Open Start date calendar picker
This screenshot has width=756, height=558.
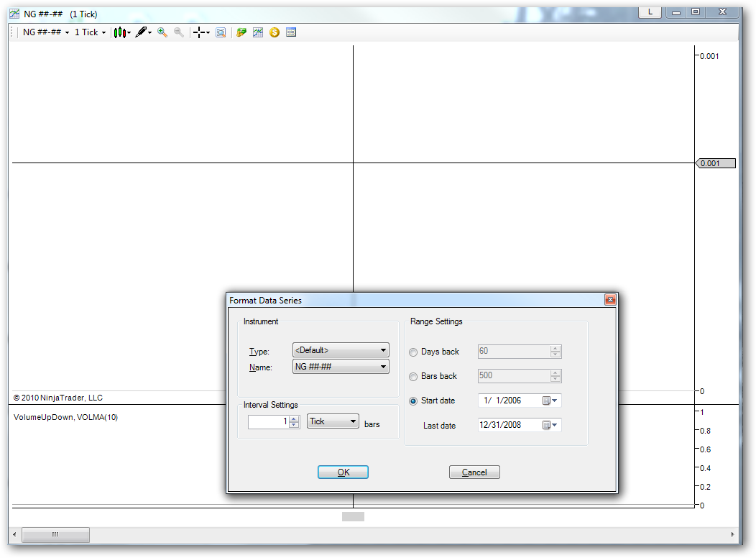coord(550,401)
